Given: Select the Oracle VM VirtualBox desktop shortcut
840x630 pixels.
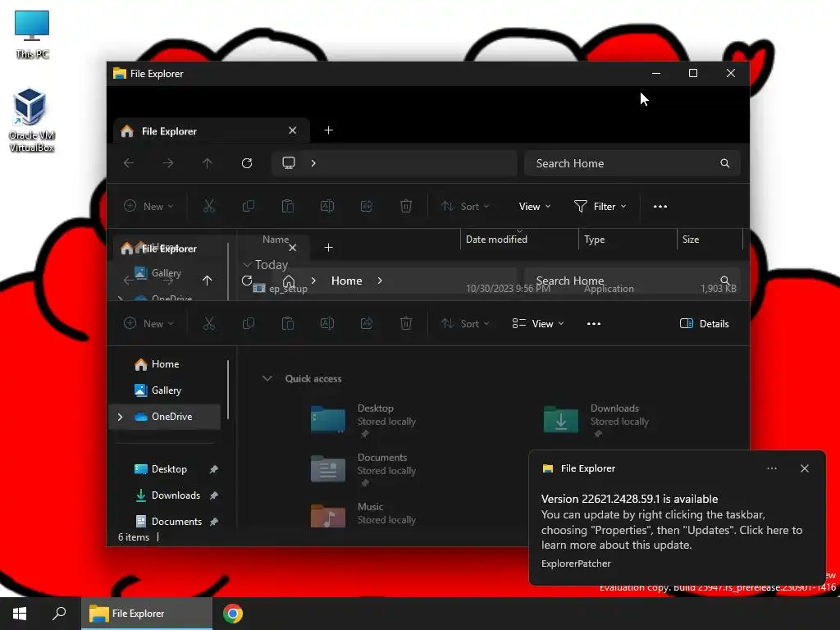Looking at the screenshot, I should tap(32, 120).
